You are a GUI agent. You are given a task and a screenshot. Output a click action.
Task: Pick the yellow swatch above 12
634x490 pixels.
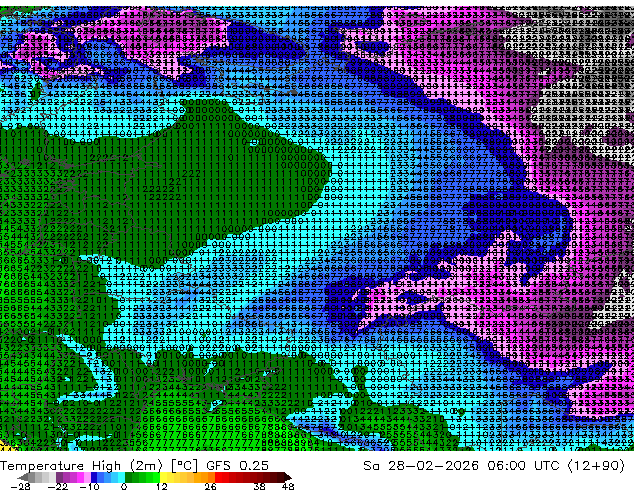163,477
